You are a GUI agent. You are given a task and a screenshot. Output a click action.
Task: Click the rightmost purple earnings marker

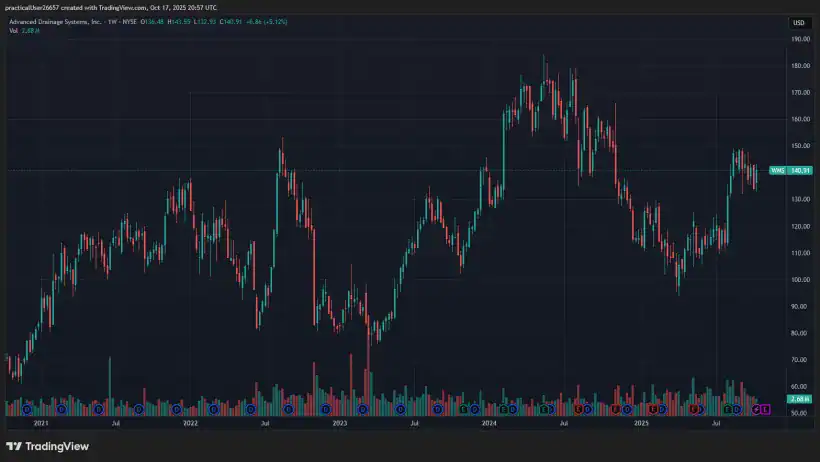coord(767,409)
